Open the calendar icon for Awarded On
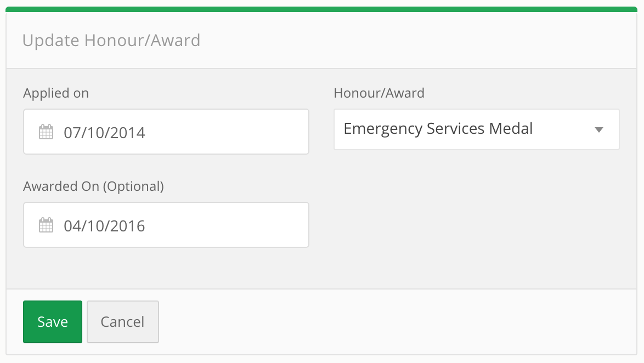 click(46, 225)
